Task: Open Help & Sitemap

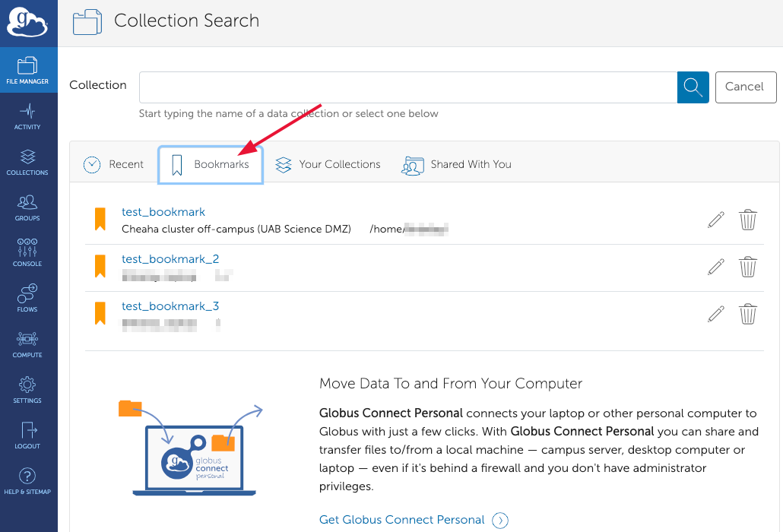Action: (27, 481)
